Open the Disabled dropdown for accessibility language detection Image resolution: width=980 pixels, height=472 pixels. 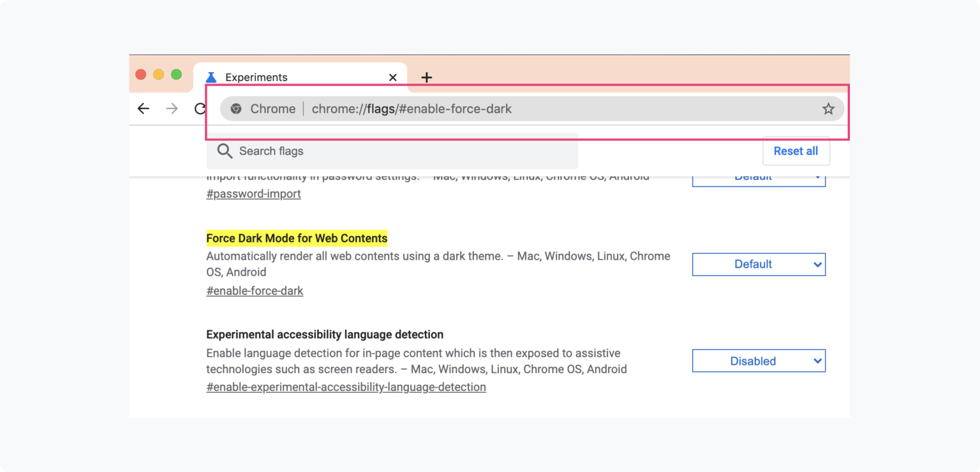[758, 360]
